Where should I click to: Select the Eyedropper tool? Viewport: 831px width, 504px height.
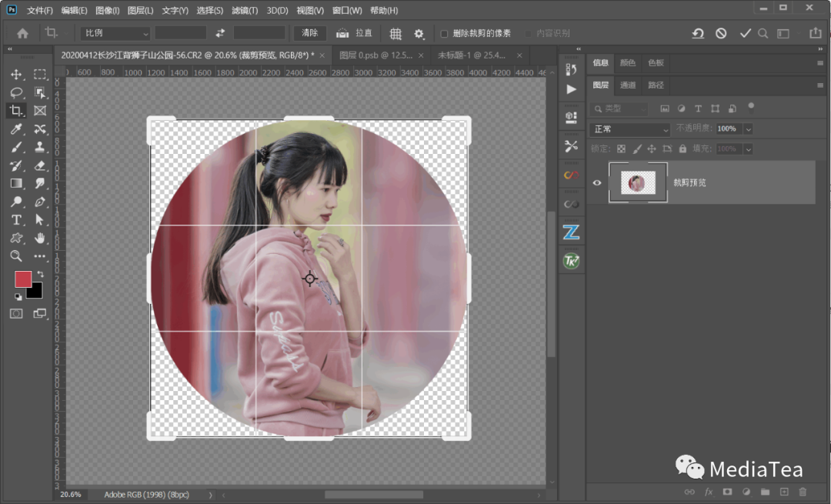click(16, 129)
